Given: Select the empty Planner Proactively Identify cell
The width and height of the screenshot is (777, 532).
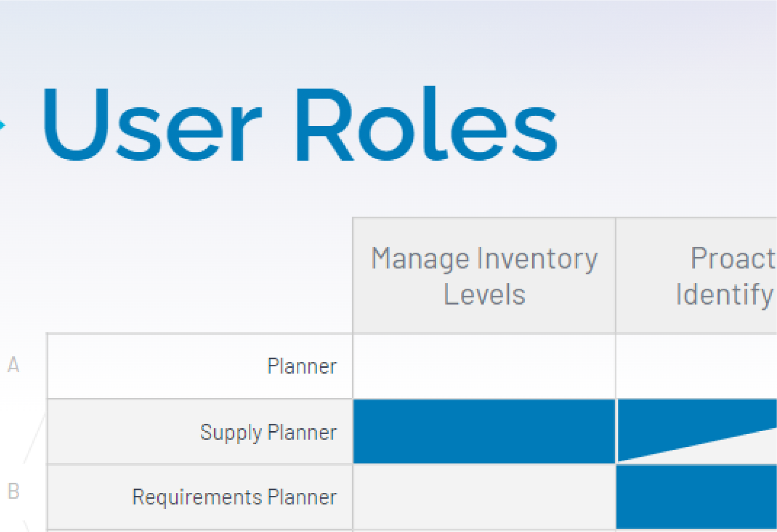Looking at the screenshot, I should [697, 366].
